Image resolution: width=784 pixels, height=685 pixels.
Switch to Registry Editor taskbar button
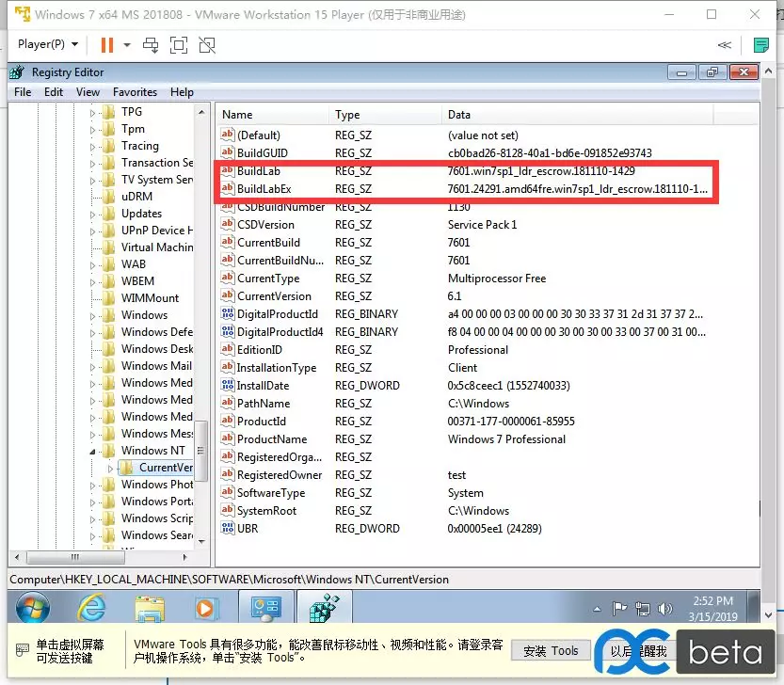point(324,607)
